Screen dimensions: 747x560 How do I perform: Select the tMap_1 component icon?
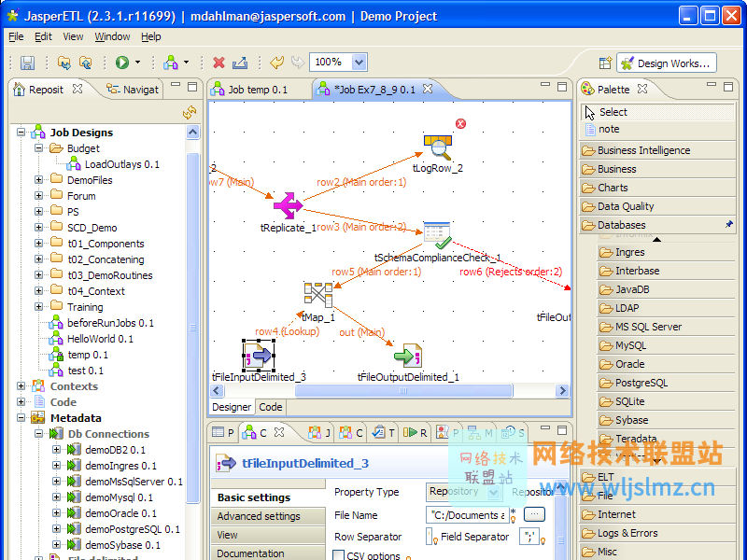(318, 295)
